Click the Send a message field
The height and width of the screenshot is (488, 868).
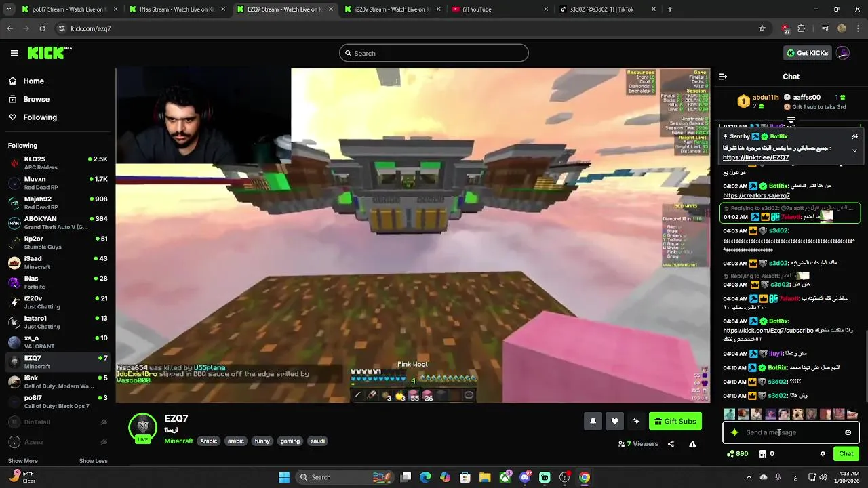click(790, 432)
